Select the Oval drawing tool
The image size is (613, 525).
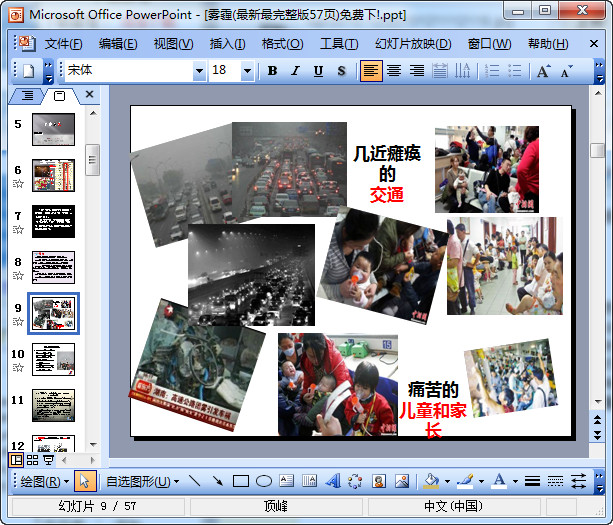[x=263, y=481]
